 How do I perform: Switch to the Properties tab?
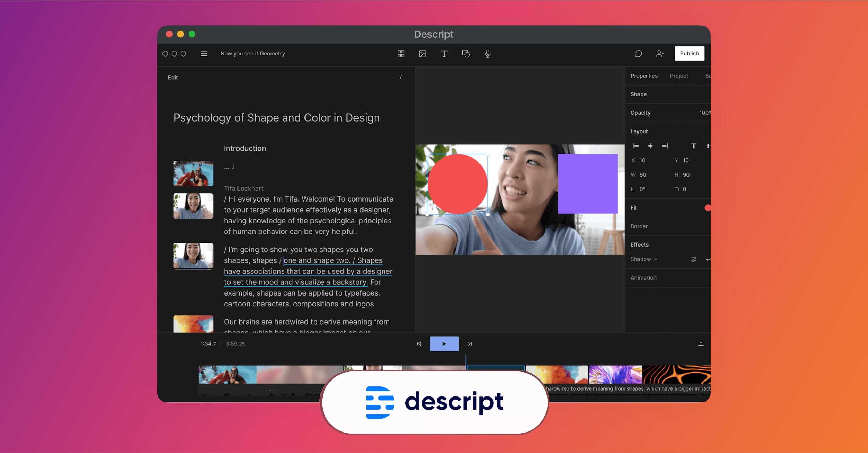point(644,76)
